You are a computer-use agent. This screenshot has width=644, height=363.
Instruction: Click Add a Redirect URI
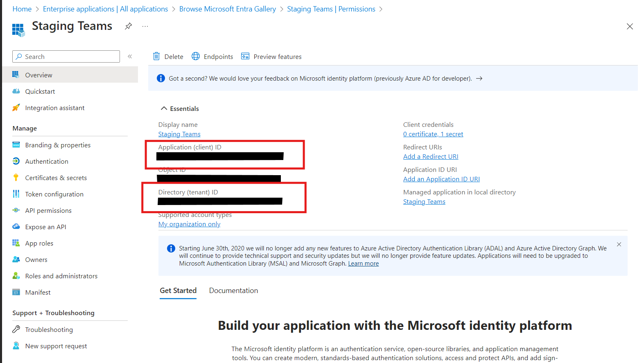click(x=431, y=157)
